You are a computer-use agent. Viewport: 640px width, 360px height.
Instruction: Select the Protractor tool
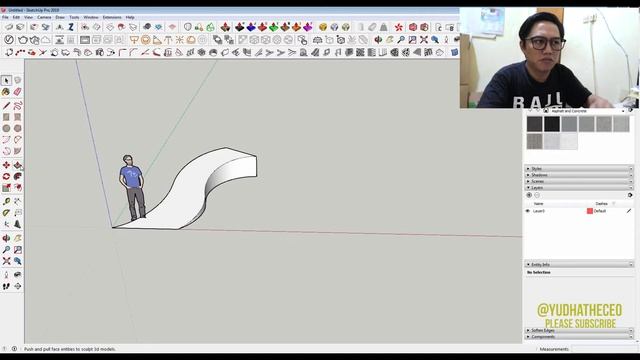[x=6, y=213]
